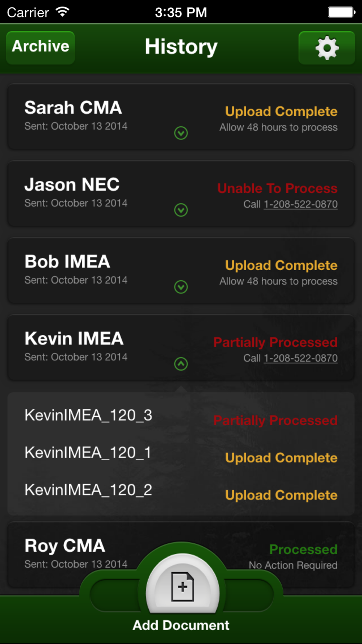Call the number under Unable To Process

click(x=300, y=204)
